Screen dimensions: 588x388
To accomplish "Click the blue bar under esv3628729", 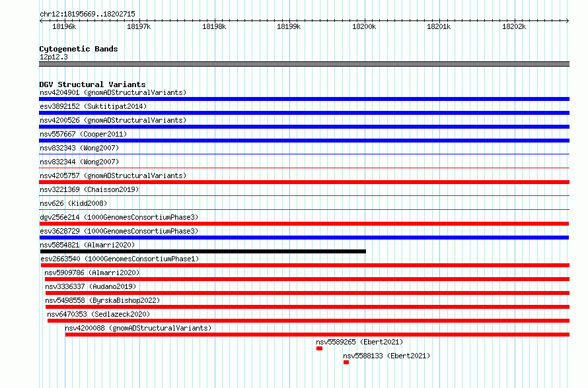I will pyautogui.click(x=304, y=238).
